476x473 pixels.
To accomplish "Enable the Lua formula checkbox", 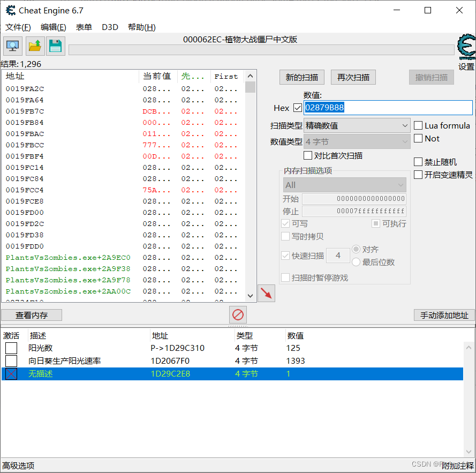I will click(418, 125).
